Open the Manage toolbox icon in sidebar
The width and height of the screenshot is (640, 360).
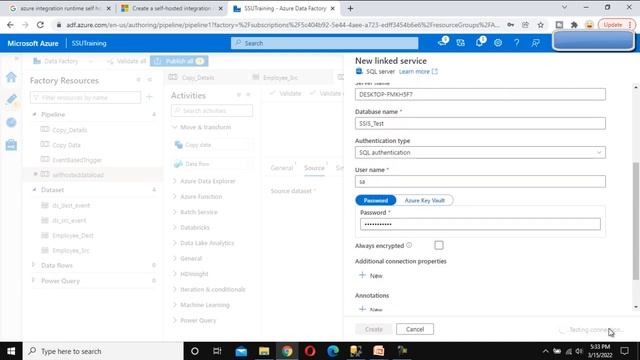[x=11, y=144]
